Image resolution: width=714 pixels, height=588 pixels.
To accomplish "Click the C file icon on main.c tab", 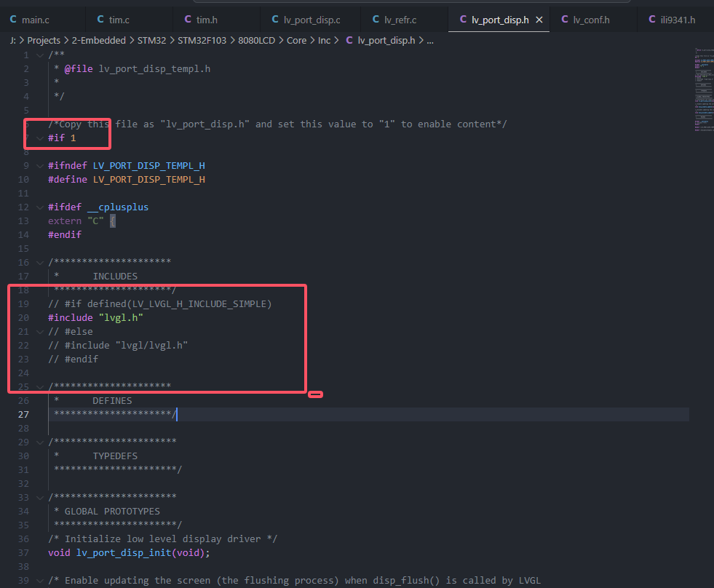I will 13,19.
